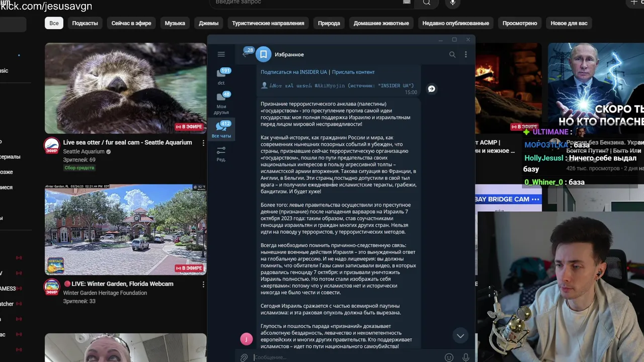Select Домашние животные filter chip

(x=381, y=23)
